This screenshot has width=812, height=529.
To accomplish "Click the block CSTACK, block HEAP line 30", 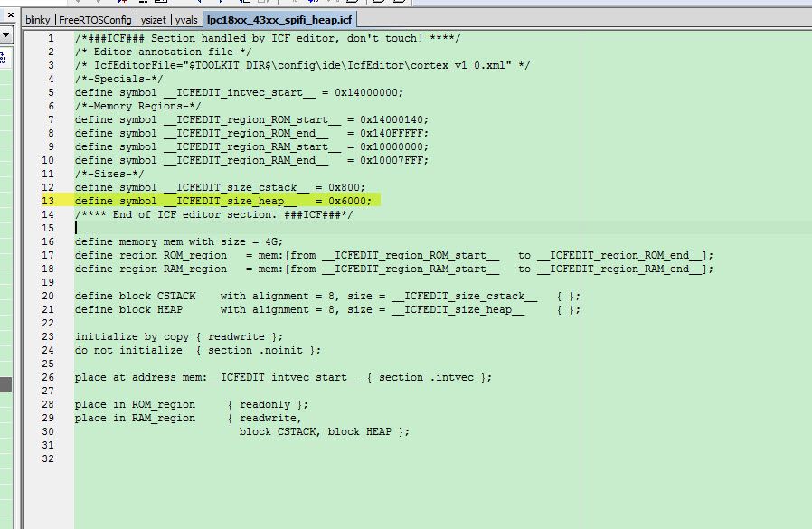I will pos(325,431).
